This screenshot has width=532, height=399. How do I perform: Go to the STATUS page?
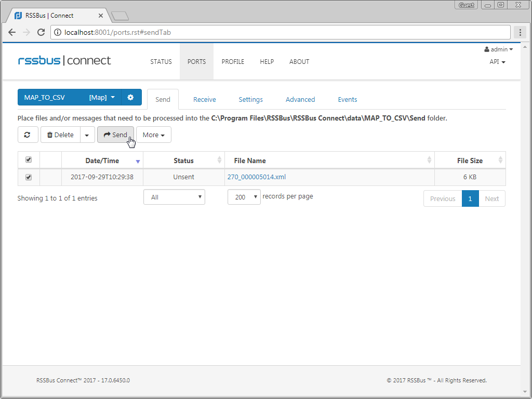click(x=161, y=62)
